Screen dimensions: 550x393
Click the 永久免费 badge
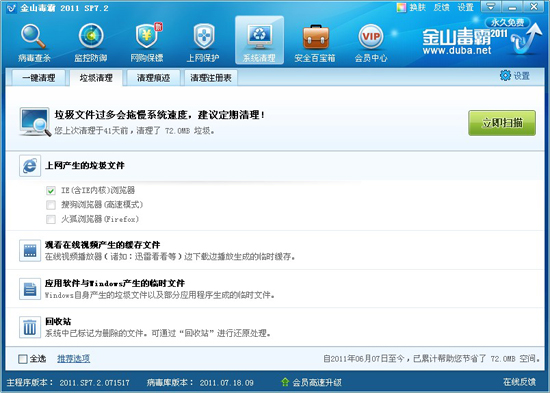(507, 22)
